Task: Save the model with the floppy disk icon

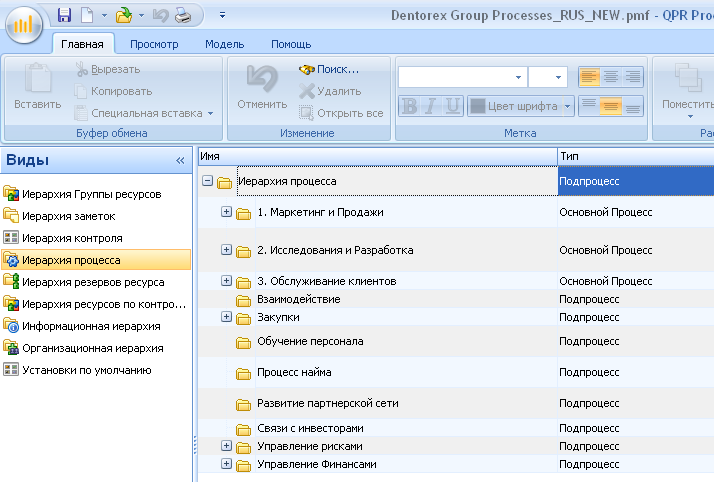Action: (64, 15)
